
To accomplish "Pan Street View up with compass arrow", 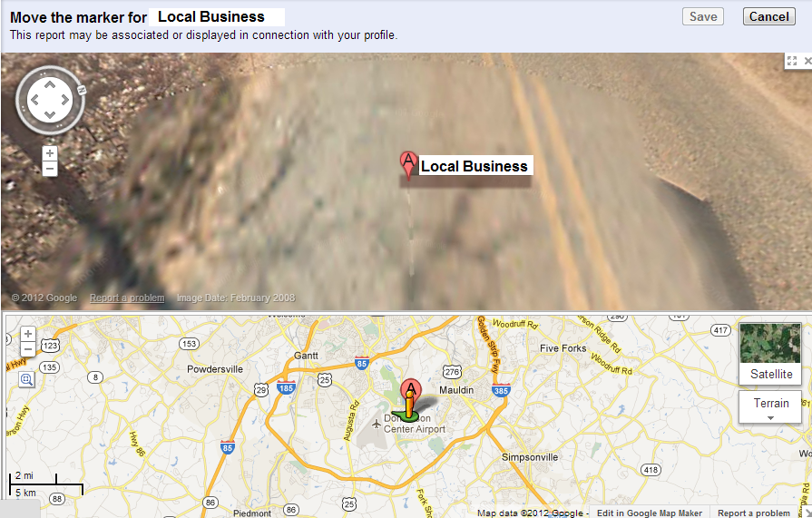I will [50, 85].
